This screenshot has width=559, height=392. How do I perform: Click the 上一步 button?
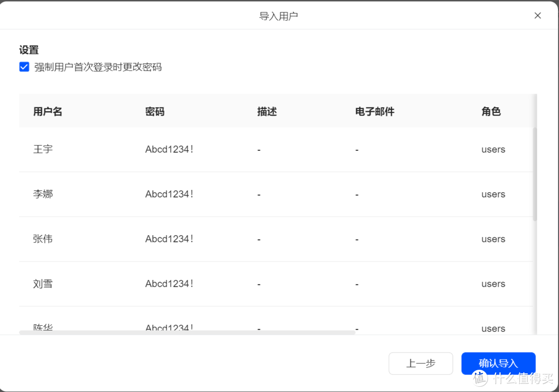421,364
